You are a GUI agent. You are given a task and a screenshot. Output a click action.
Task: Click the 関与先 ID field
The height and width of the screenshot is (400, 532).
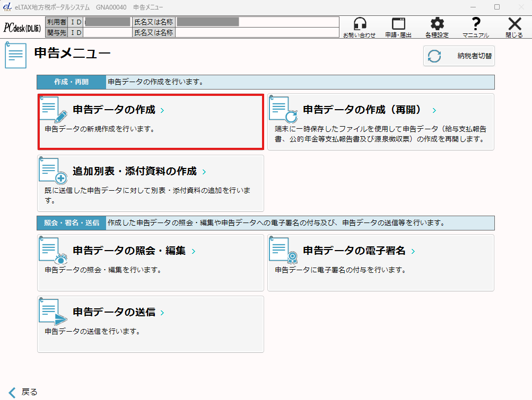pyautogui.click(x=107, y=33)
